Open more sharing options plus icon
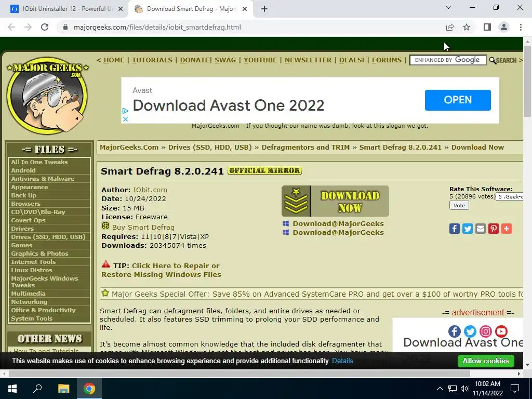This screenshot has height=399, width=532. pyautogui.click(x=506, y=229)
